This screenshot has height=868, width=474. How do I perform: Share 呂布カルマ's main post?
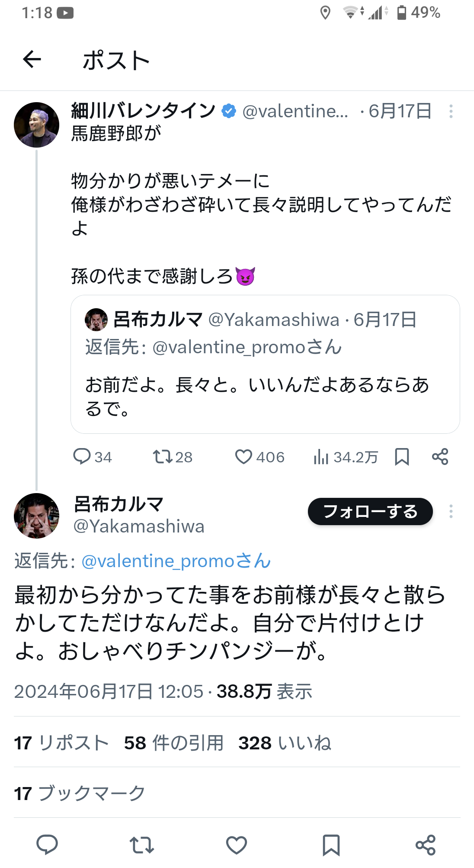426,845
